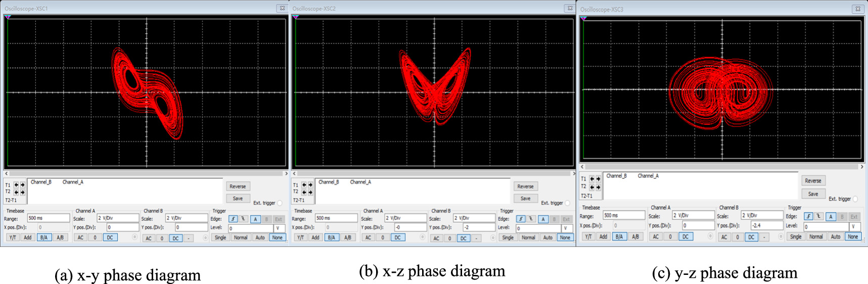Viewport: 868px width, 284px height.
Task: Click Channel B Scale 2 V/Div in XSC2
Action: point(474,218)
